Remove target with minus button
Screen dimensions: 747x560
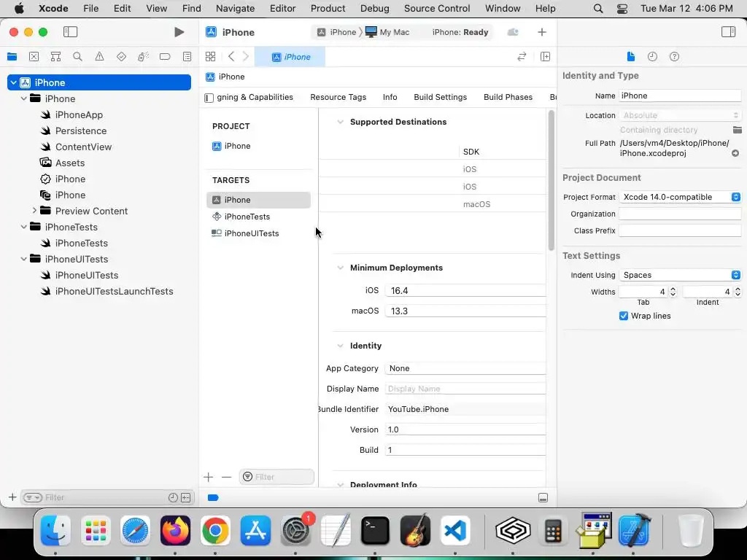click(x=226, y=477)
